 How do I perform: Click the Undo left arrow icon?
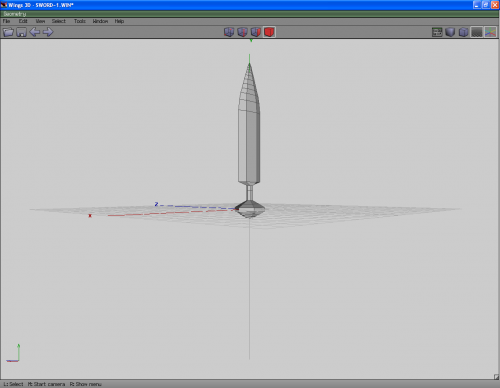point(35,32)
